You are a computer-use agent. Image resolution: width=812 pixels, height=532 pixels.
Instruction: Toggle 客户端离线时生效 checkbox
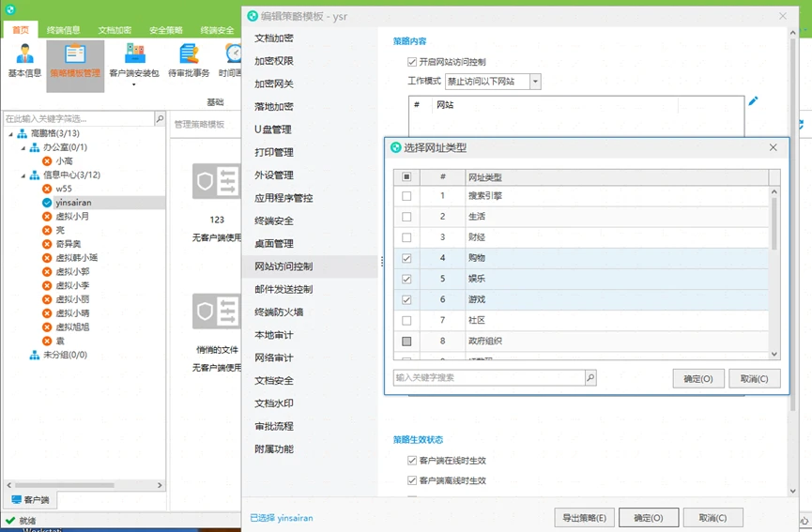pos(412,480)
